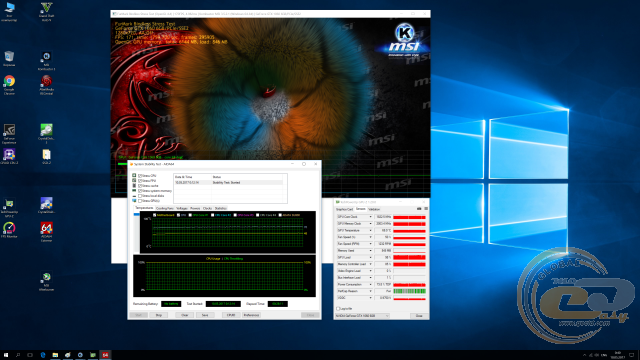Expand the GPU Temperature sensor dropdown

click(370, 231)
